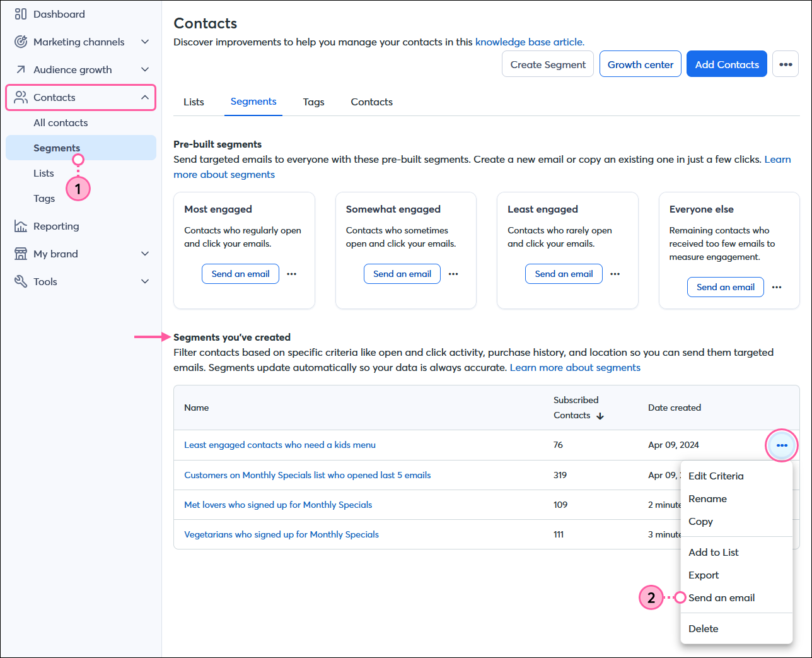Expand Audience growth chevron

pyautogui.click(x=145, y=69)
